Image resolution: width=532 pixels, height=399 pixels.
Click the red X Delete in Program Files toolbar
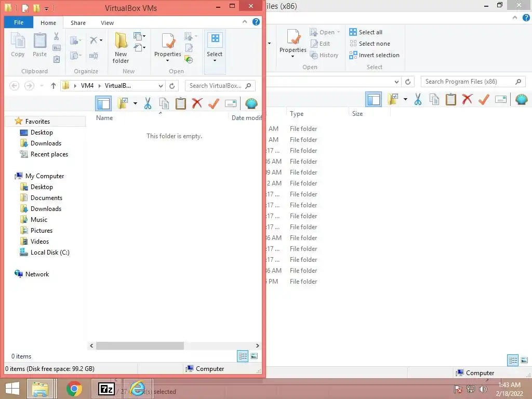click(x=468, y=99)
